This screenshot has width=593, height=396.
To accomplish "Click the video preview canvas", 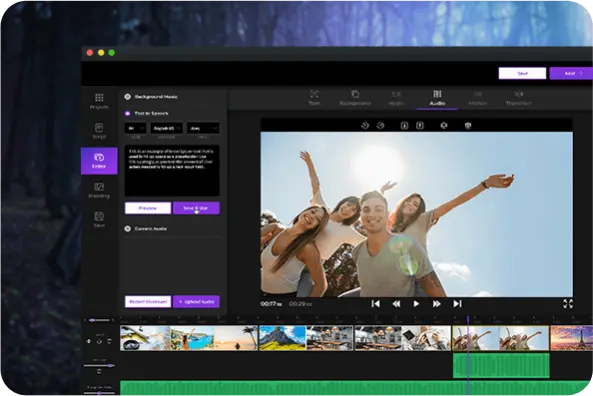I will 416,214.
